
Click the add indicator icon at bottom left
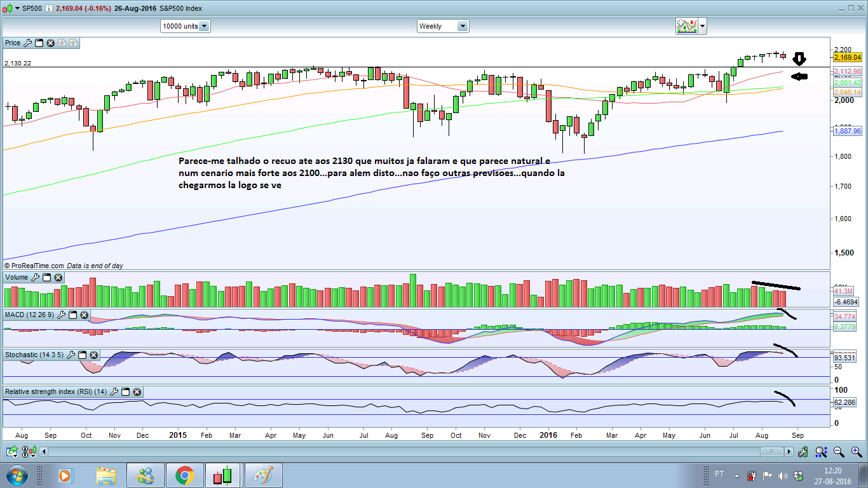(28, 452)
